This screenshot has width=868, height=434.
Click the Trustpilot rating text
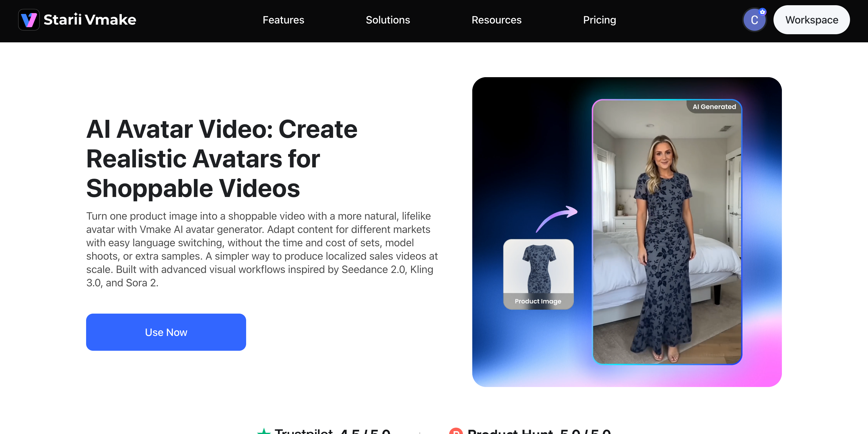tap(332, 431)
